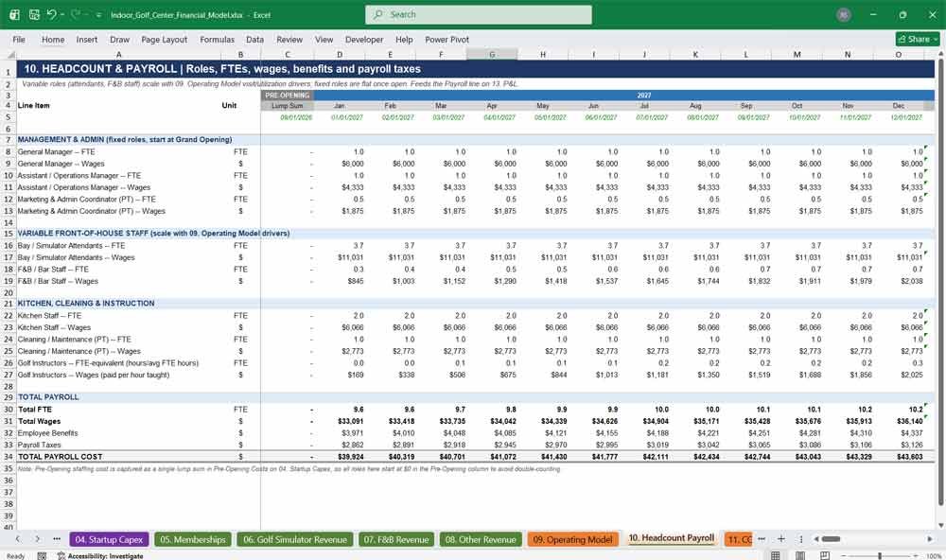Add a new sheet with plus icon

click(x=781, y=539)
